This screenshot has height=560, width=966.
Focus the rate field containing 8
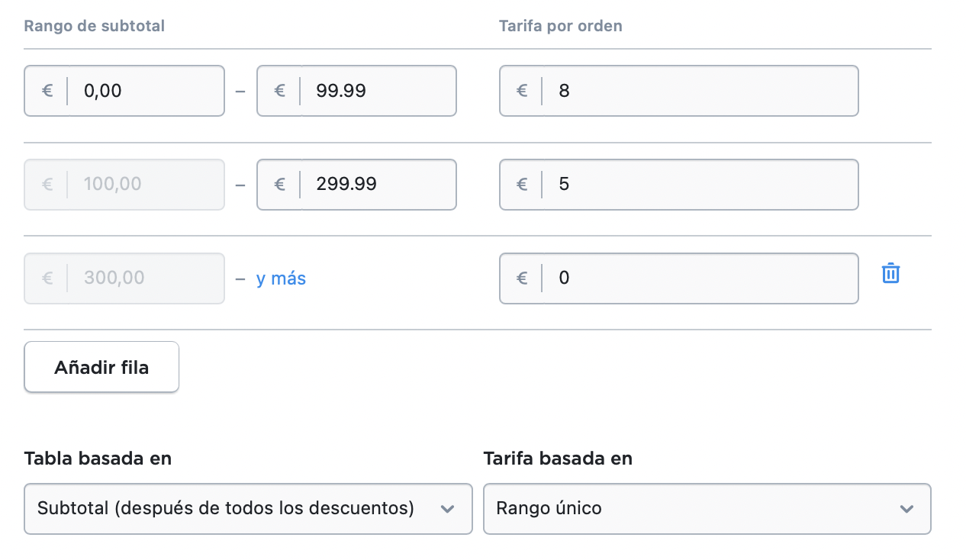[679, 91]
